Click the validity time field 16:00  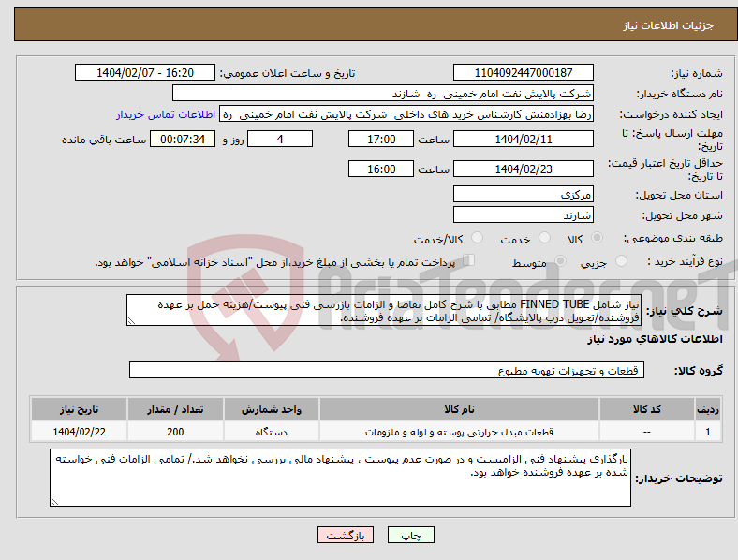click(381, 169)
